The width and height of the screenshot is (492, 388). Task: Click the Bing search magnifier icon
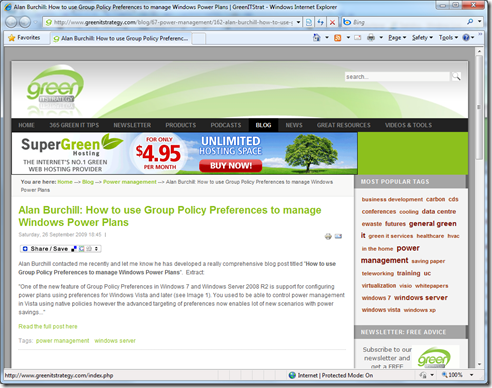click(470, 22)
